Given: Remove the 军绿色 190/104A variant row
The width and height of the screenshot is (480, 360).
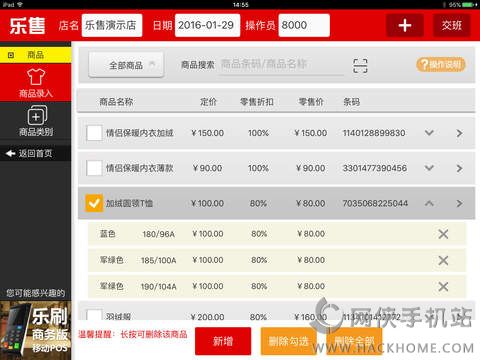Looking at the screenshot, I should [x=443, y=286].
